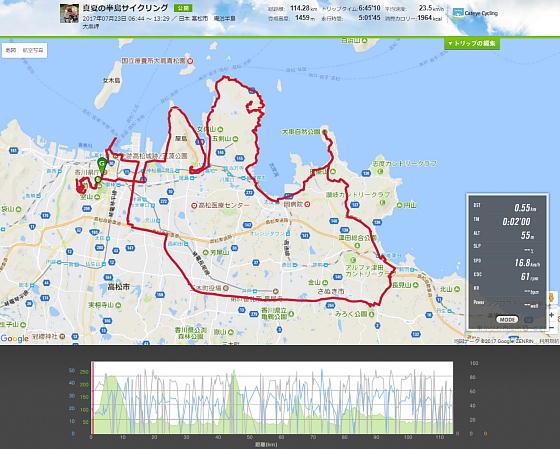Click the ALT value 55 m
The width and height of the screenshot is (560, 449).
(x=528, y=235)
